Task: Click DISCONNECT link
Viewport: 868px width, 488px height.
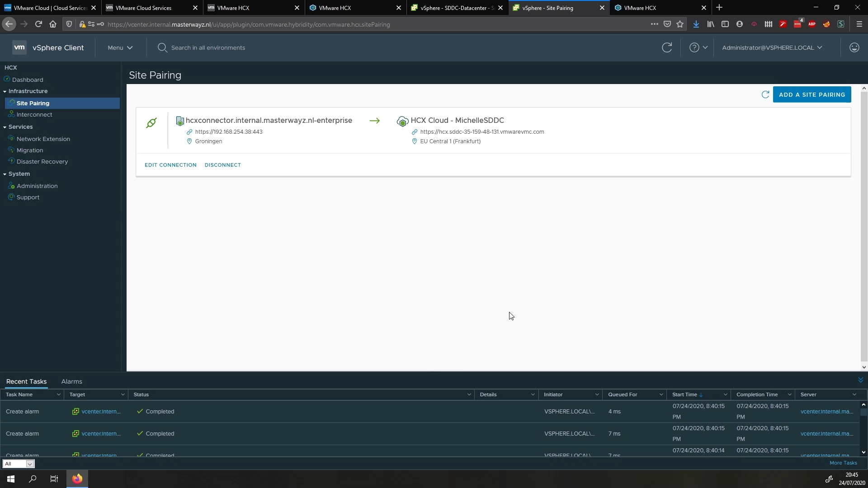Action: [223, 165]
